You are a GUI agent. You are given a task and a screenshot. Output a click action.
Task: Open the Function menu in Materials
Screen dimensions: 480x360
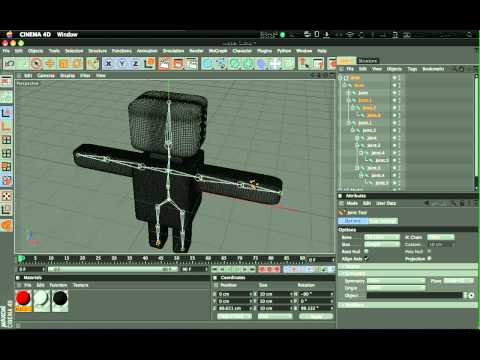[x=58, y=285]
